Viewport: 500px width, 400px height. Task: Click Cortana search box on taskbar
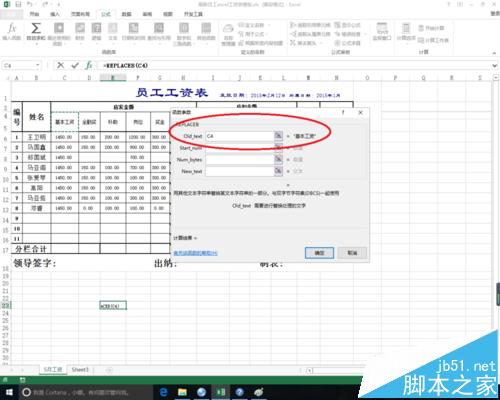(x=85, y=392)
